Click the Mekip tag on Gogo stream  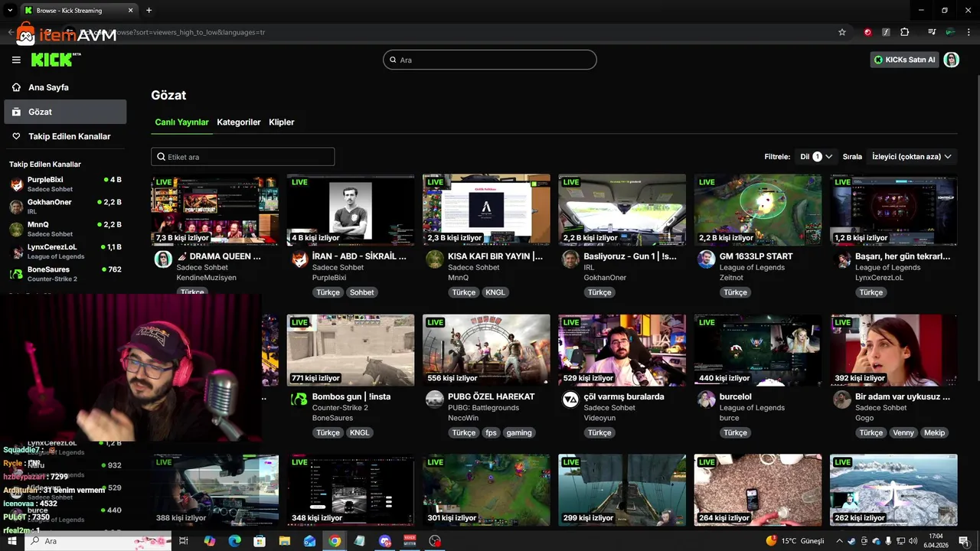point(935,433)
